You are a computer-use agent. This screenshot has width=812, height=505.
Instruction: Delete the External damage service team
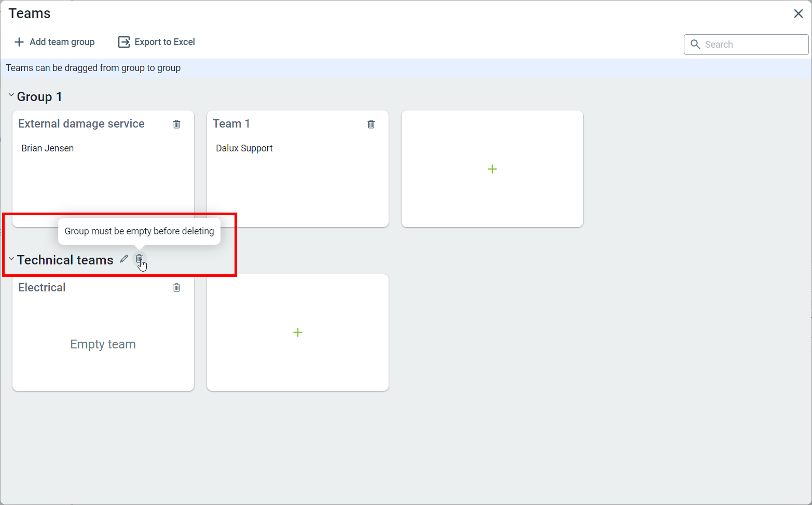point(176,124)
